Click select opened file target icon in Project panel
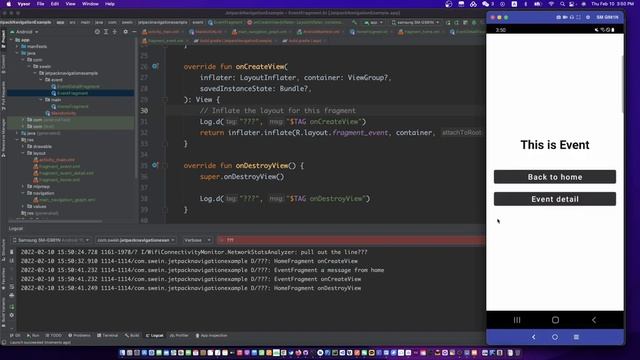The height and width of the screenshot is (360, 640). [x=97, y=32]
